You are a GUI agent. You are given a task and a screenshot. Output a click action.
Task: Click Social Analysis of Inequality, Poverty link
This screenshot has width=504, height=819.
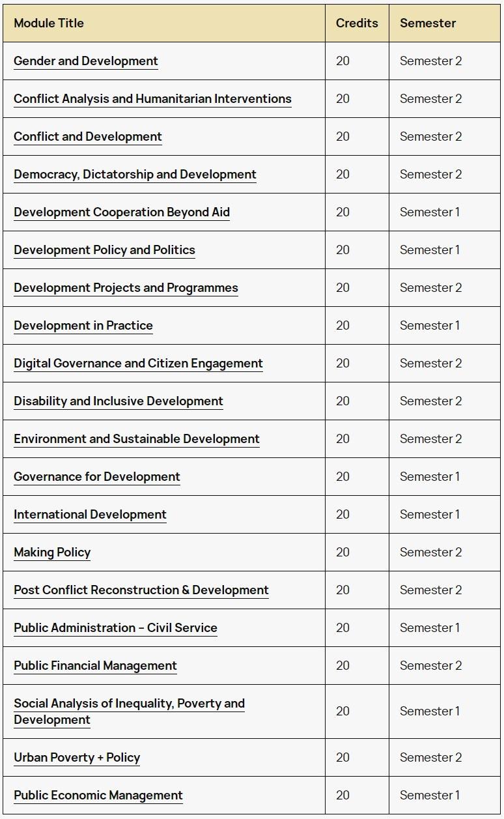tap(129, 704)
